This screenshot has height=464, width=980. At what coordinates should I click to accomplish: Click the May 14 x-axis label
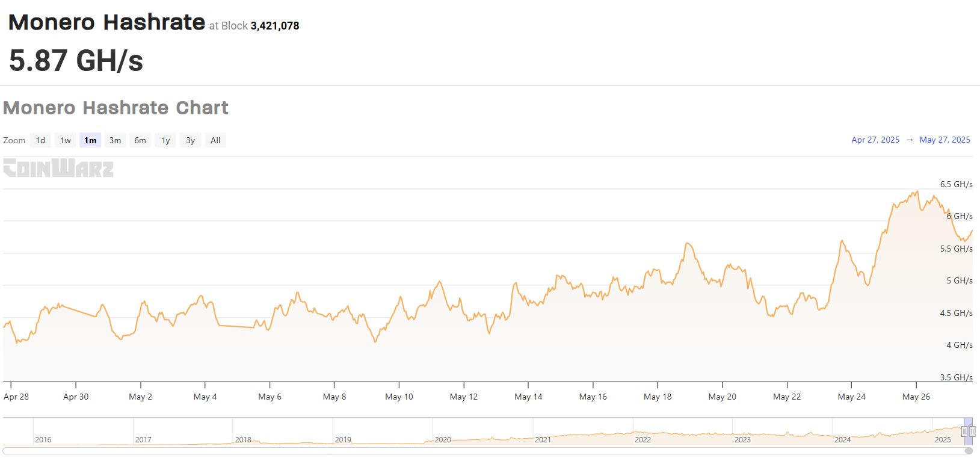[528, 397]
